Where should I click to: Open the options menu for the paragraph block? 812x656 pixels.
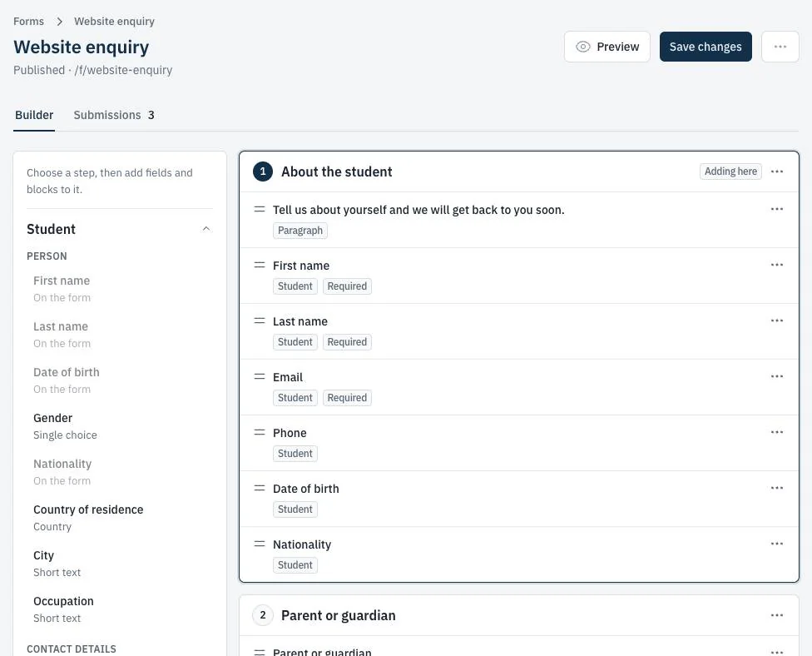click(x=777, y=209)
